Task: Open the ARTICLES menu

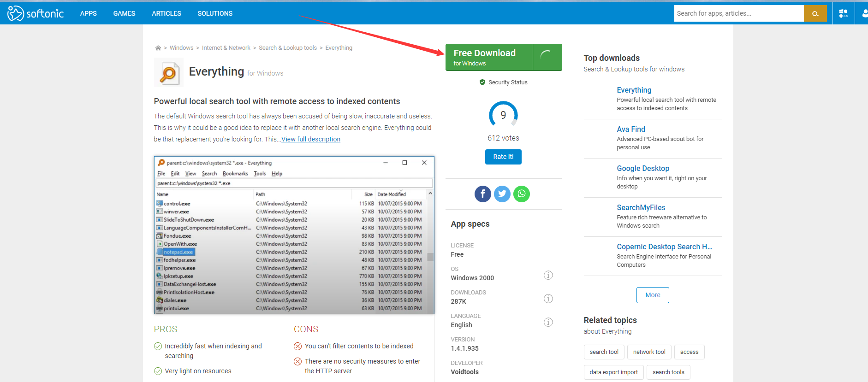Action: click(x=166, y=13)
